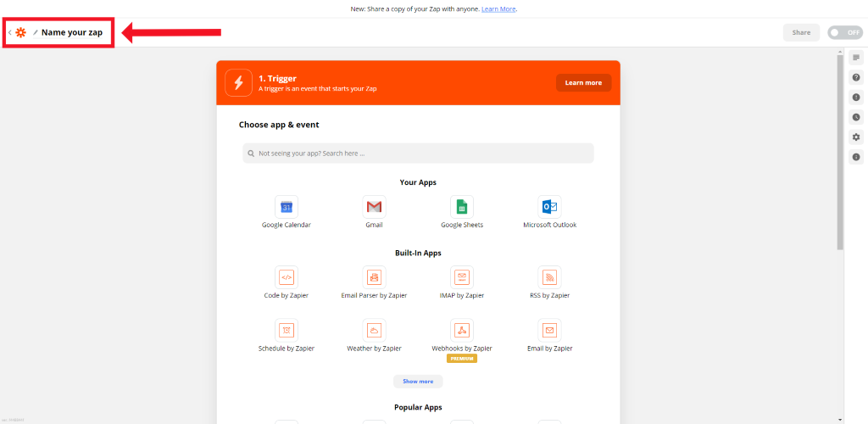Select the Google Calendar app icon
Viewport: 868px width, 424px height.
point(287,207)
